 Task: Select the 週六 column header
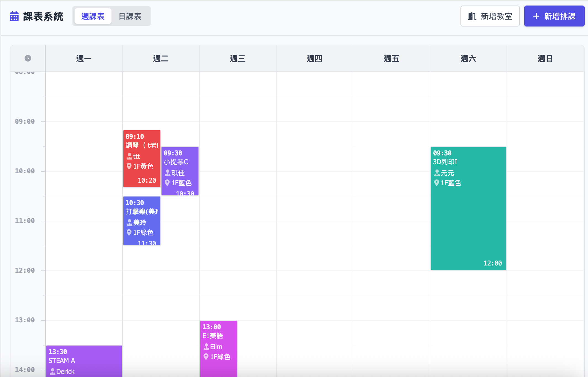pos(468,59)
